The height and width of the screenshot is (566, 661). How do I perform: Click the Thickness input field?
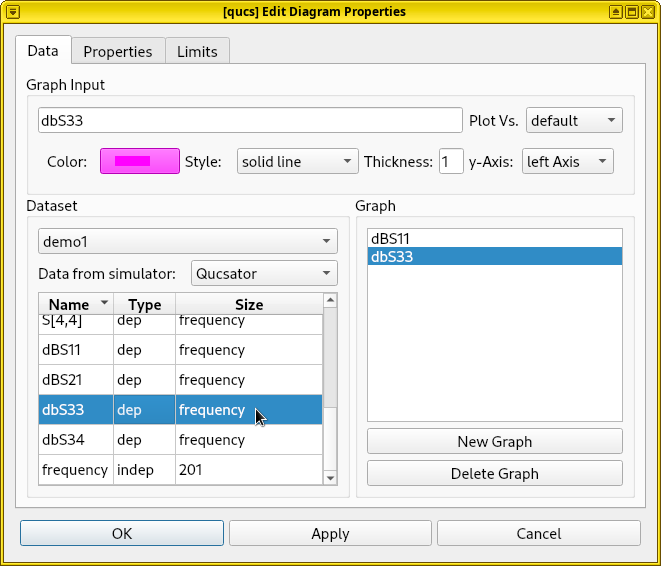pyautogui.click(x=450, y=161)
